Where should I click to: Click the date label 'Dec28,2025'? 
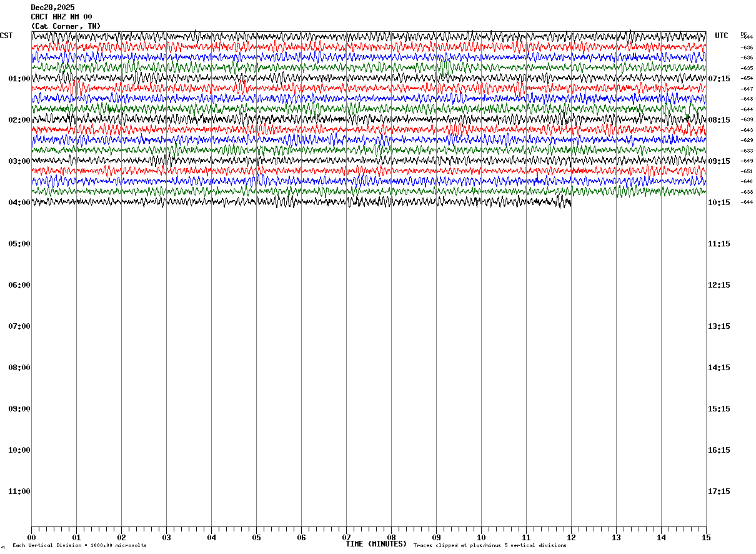(52, 8)
